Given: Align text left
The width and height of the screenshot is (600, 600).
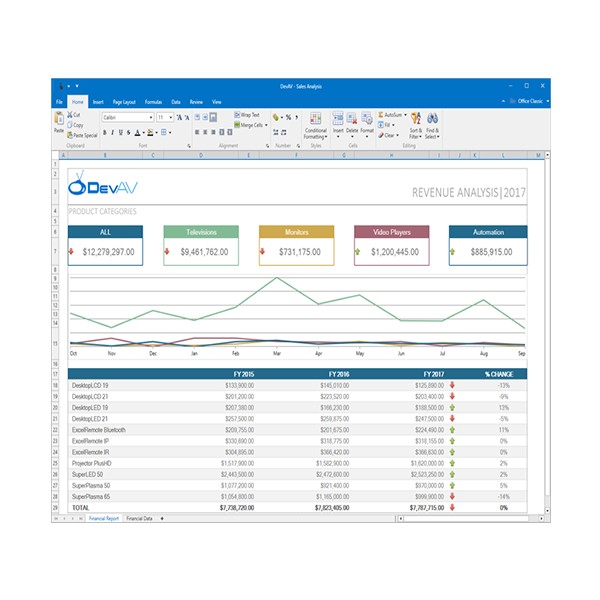Looking at the screenshot, I should tap(197, 132).
